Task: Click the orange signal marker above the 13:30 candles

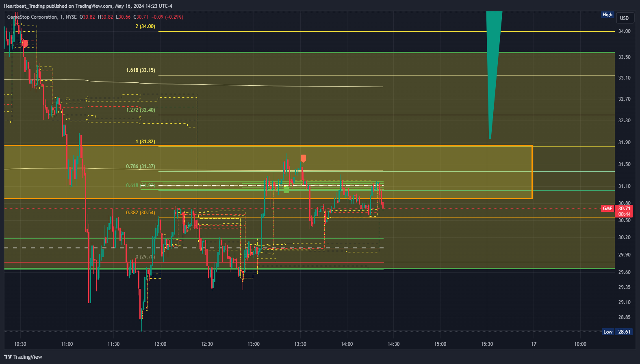Action: click(303, 158)
